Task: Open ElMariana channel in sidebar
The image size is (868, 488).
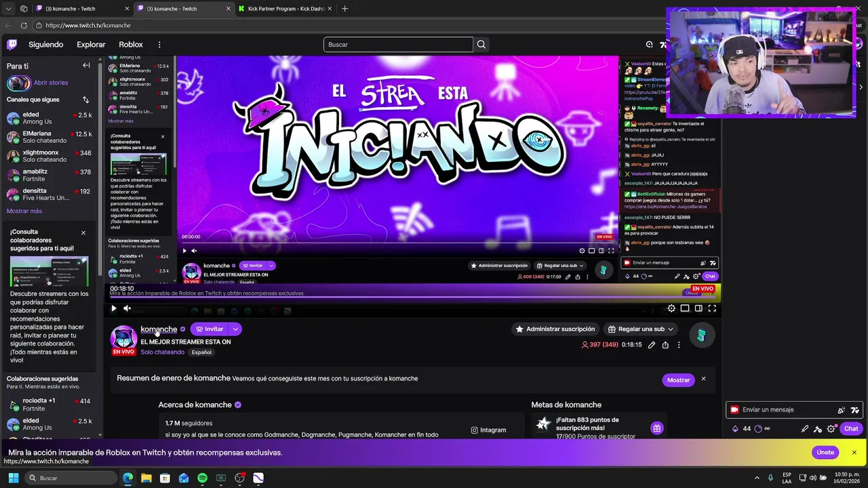Action: click(49, 137)
